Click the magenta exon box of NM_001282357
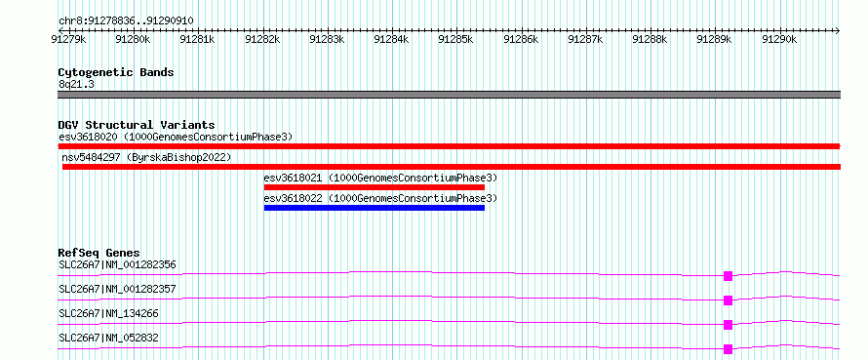Screen dimensions: 868x360 pos(728,300)
